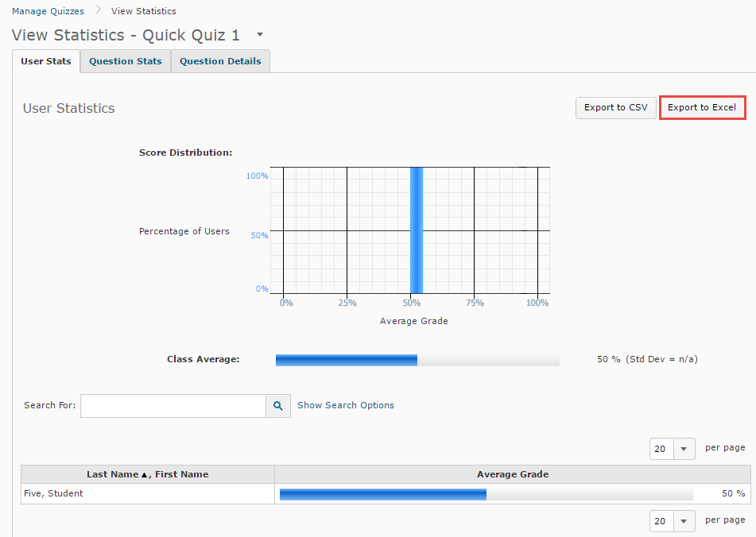Viewport: 756px width, 537px height.
Task: Click the Average Grade column header
Action: pos(513,474)
